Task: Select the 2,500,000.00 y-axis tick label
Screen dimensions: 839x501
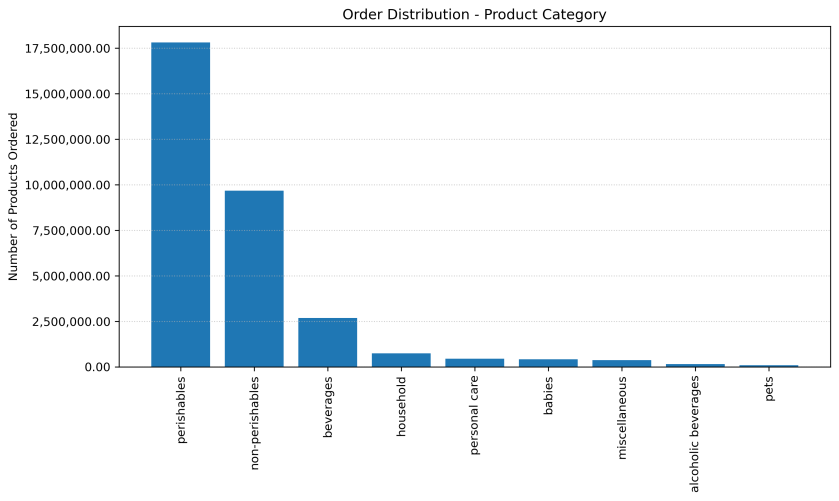Action: [75, 322]
